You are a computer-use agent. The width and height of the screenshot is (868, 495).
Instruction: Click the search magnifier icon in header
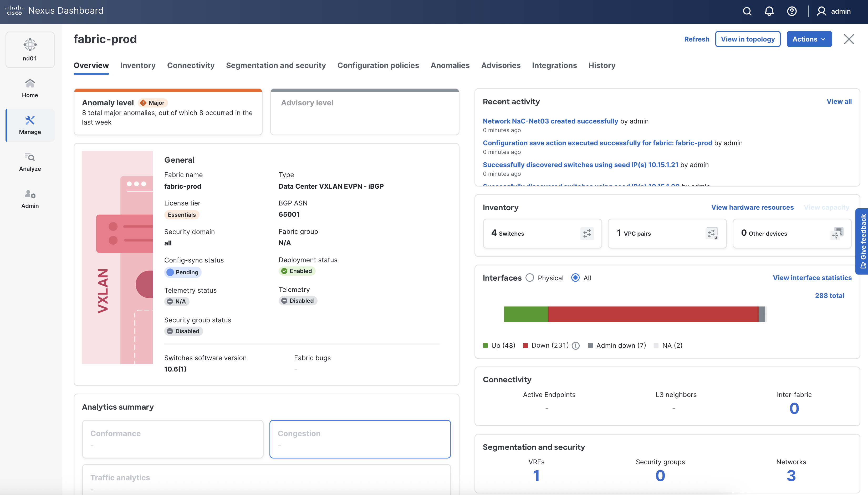click(747, 11)
